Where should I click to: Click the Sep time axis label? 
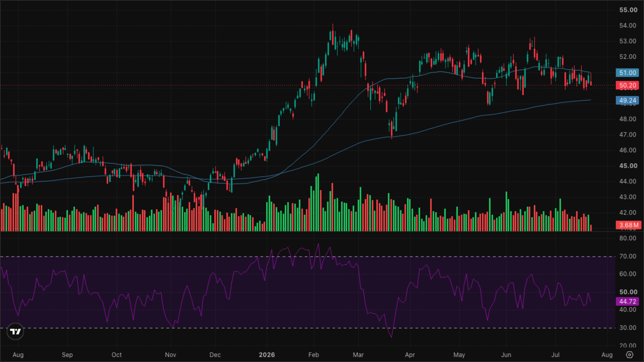[x=67, y=355]
